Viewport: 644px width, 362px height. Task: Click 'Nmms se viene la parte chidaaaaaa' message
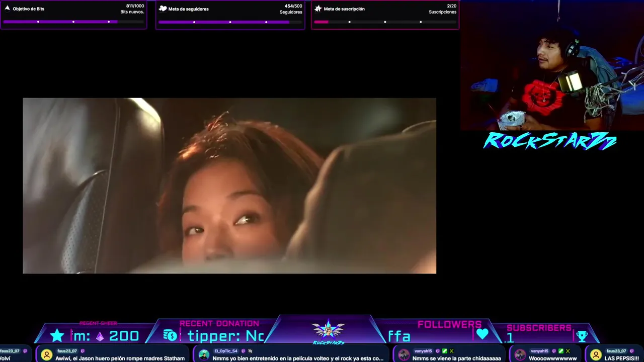click(456, 358)
